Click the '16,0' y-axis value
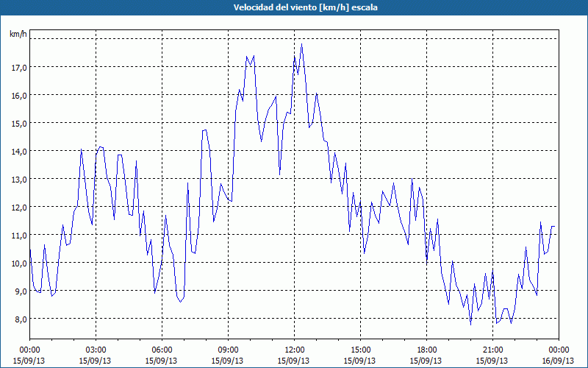This screenshot has width=588, height=368. (x=19, y=96)
